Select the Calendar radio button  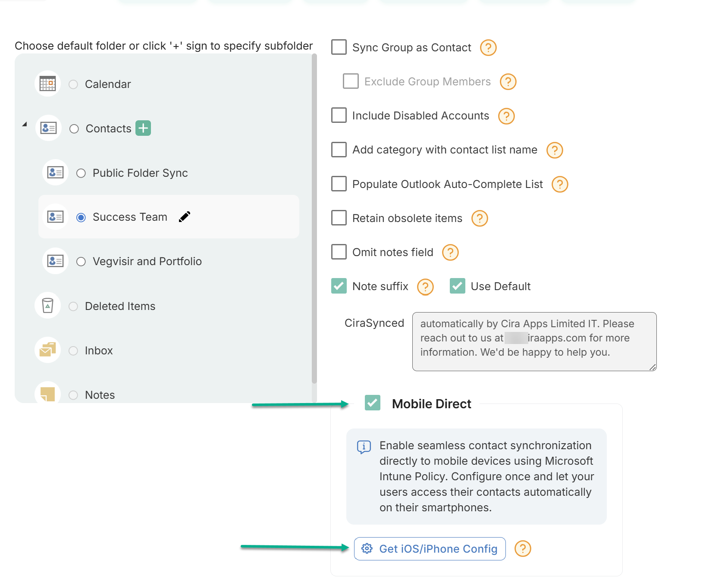73,84
